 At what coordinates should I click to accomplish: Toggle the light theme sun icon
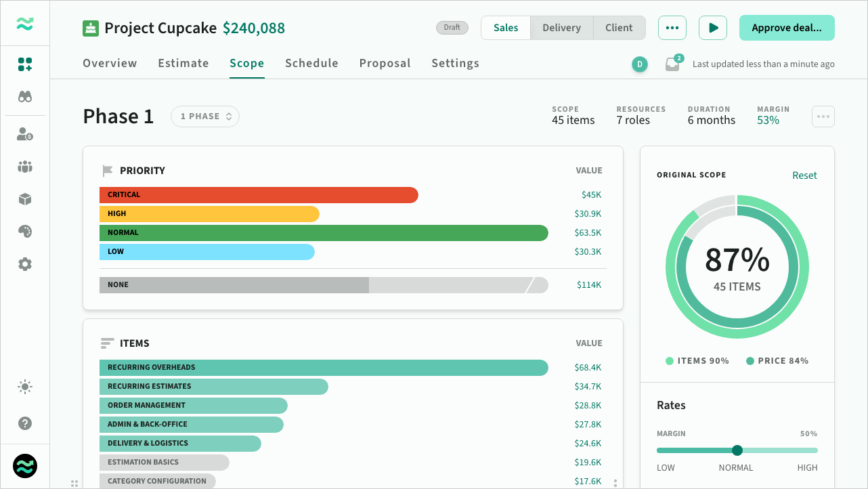click(25, 387)
